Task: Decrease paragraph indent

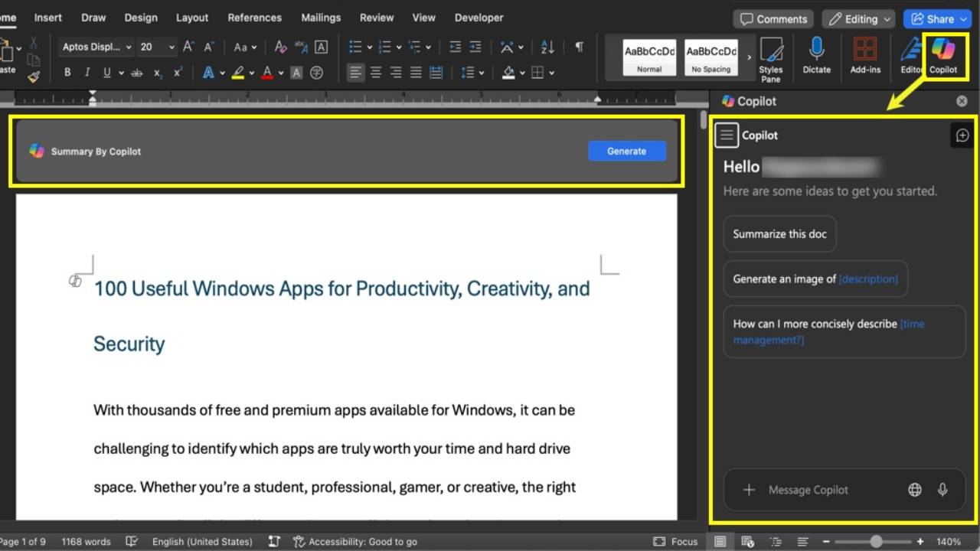Action: click(x=456, y=47)
